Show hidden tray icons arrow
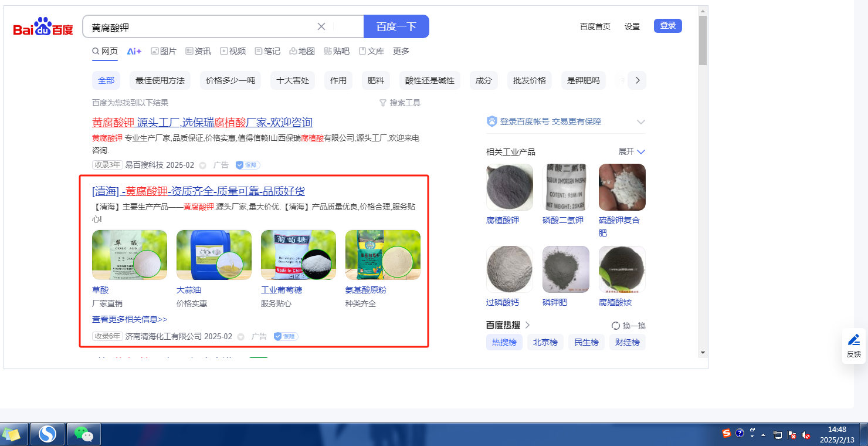This screenshot has width=868, height=446. point(763,435)
